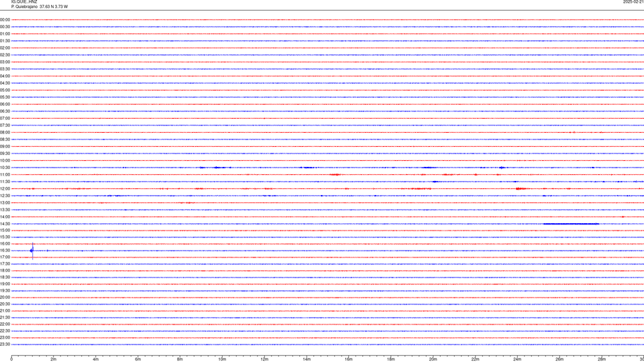Click the P. Quiebrajano 37.63 N 3.73 W label
Image resolution: width=644 pixels, height=362 pixels.
pos(40,7)
